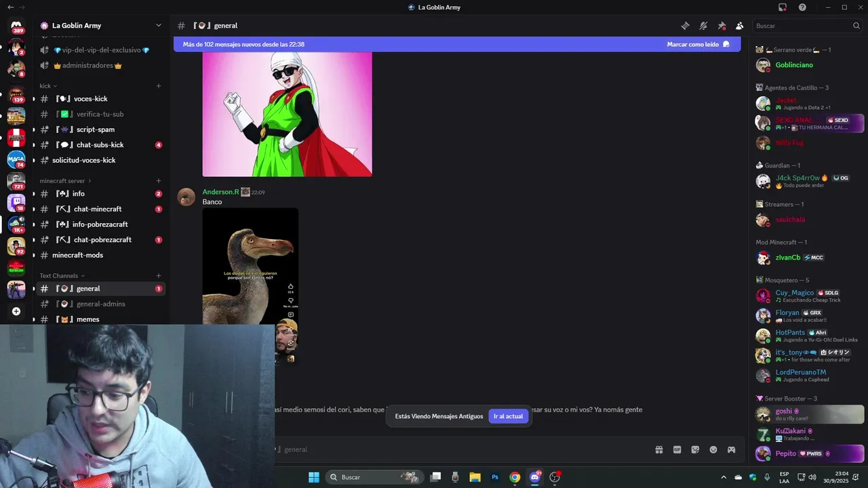Open the apps game controller icon
Viewport: 868px width, 488px height.
[732, 449]
